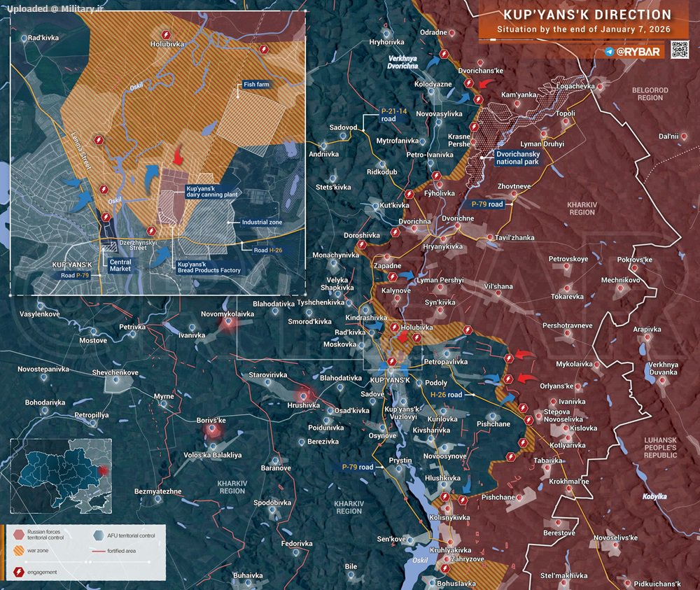
Task: Click the 'Sen'kove' label
Action: 391,539
